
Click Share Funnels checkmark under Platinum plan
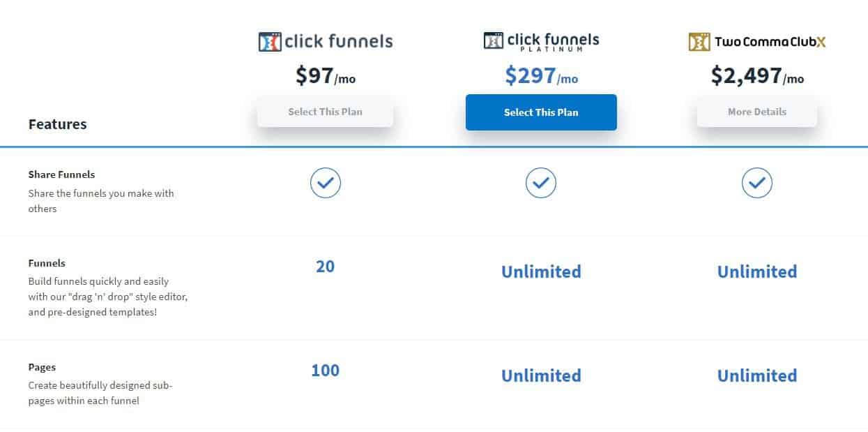(541, 183)
